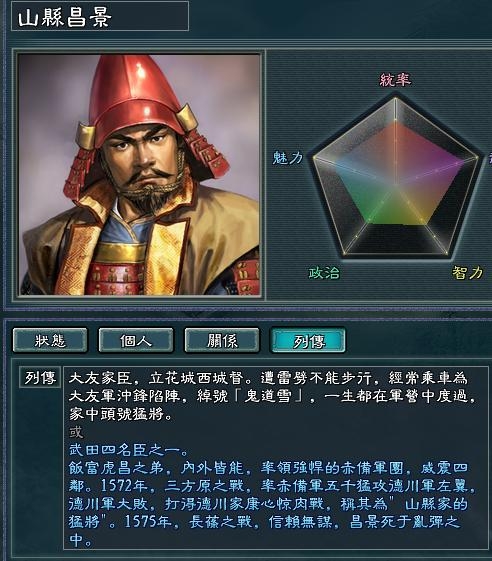Screen dimensions: 492x561
Task: Click the 魅力 stat label
Action: pyautogui.click(x=287, y=157)
